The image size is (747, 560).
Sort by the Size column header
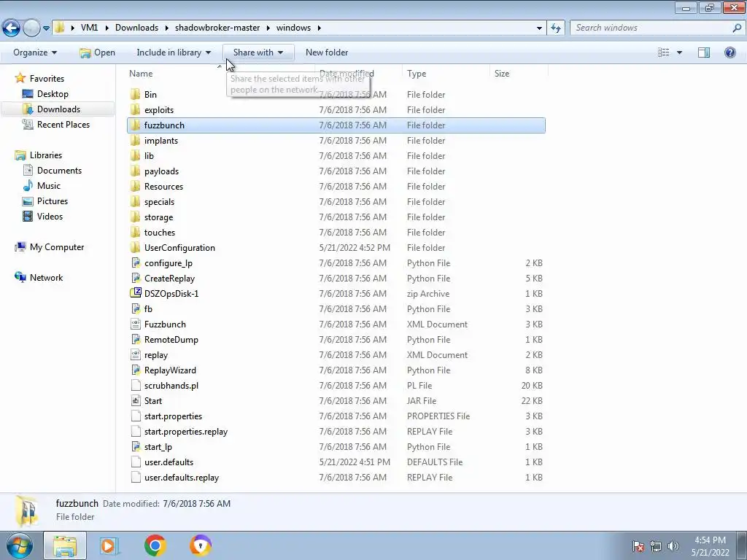pyautogui.click(x=502, y=74)
